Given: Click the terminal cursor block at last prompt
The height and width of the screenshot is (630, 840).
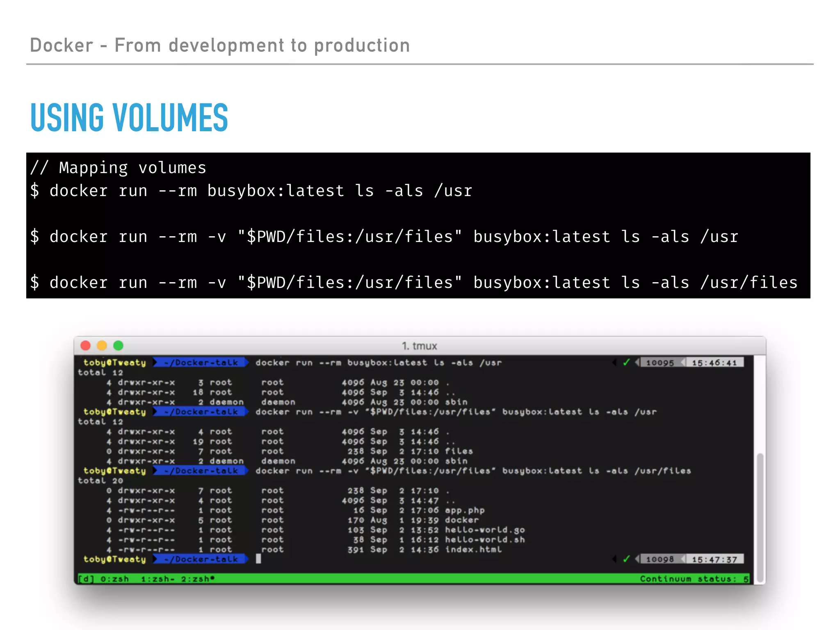Looking at the screenshot, I should tap(258, 559).
